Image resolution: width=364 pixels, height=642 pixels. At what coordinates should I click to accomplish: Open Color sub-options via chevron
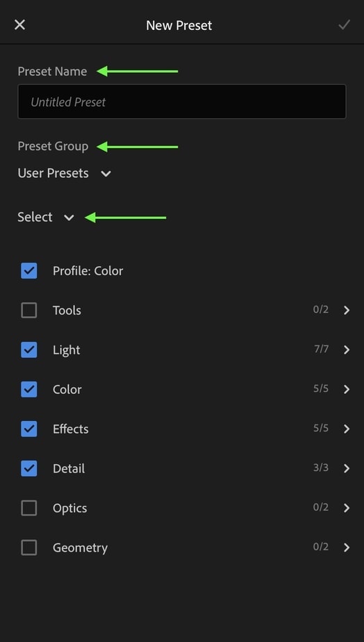coord(347,389)
